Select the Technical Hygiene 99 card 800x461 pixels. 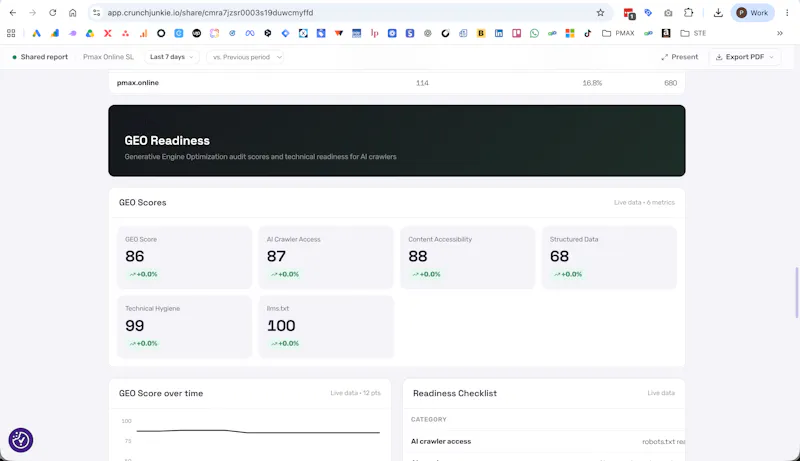click(x=185, y=327)
